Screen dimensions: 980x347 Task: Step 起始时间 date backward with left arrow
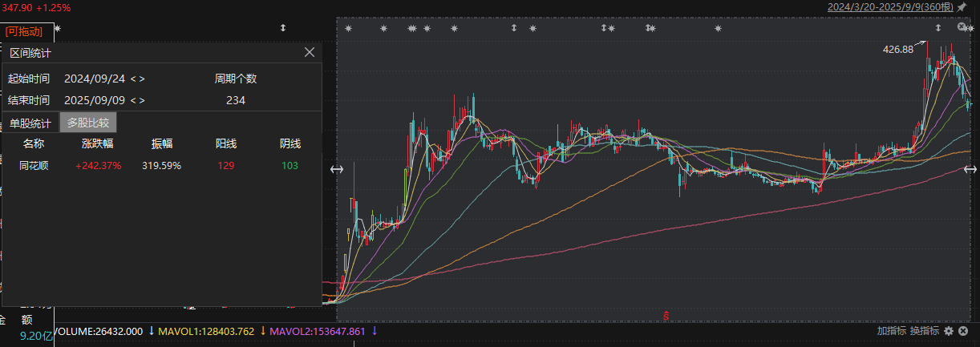pyautogui.click(x=133, y=79)
